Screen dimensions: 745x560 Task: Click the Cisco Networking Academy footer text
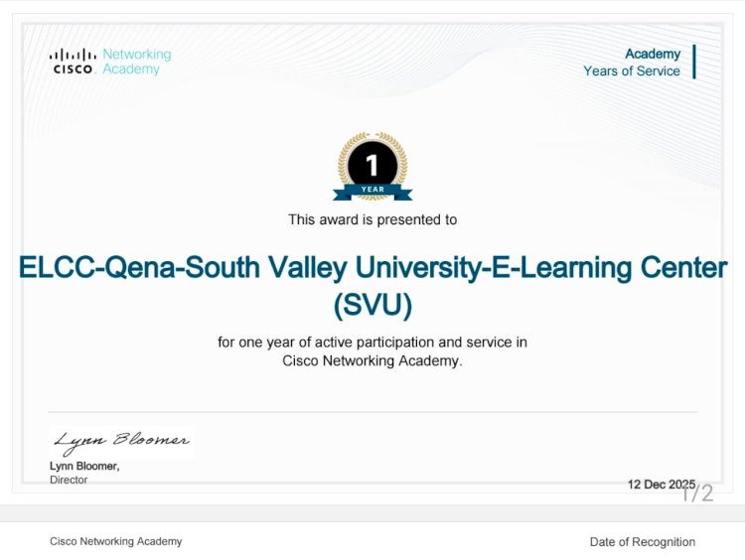(116, 541)
